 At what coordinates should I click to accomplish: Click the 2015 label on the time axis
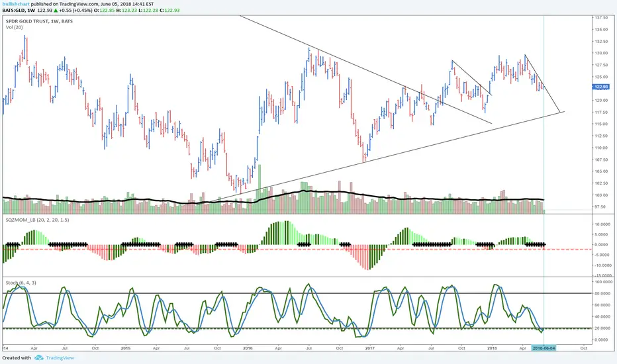tap(126, 348)
